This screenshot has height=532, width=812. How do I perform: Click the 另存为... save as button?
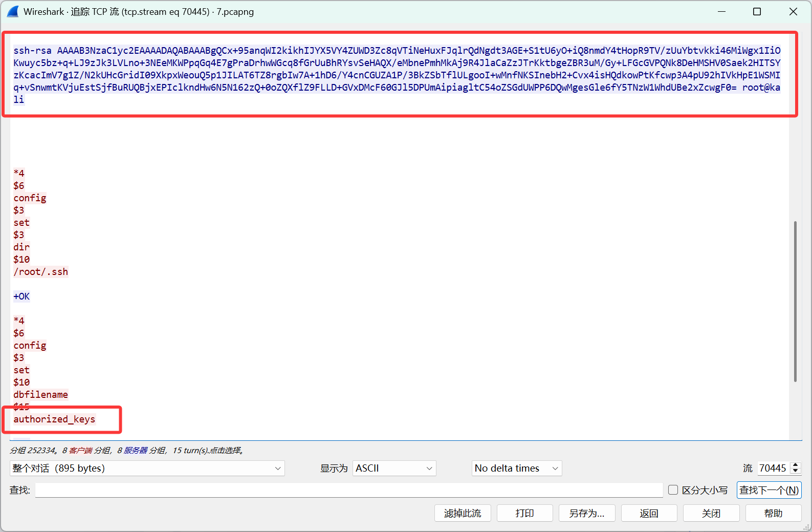586,513
